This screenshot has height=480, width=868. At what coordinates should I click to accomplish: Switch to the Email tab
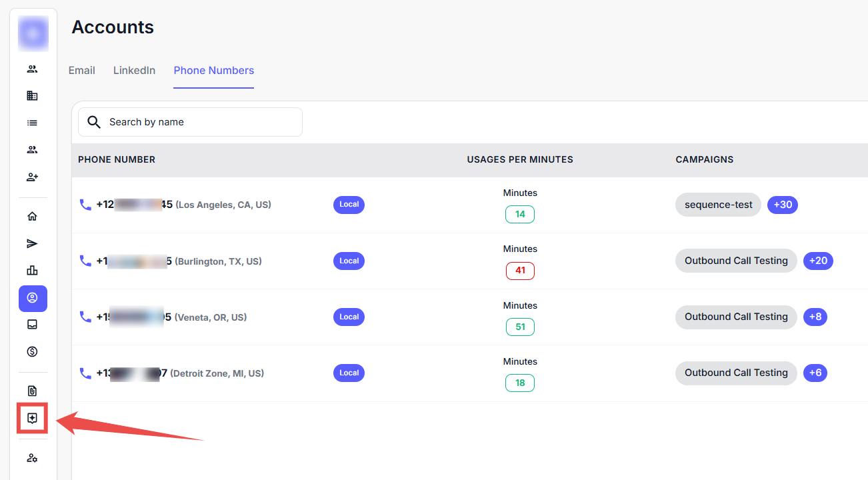[x=82, y=71]
